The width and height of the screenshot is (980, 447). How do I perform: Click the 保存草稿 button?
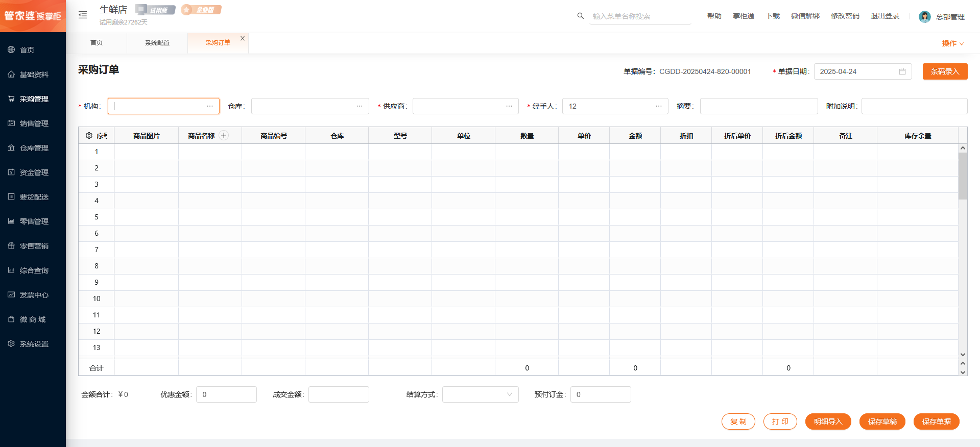882,421
